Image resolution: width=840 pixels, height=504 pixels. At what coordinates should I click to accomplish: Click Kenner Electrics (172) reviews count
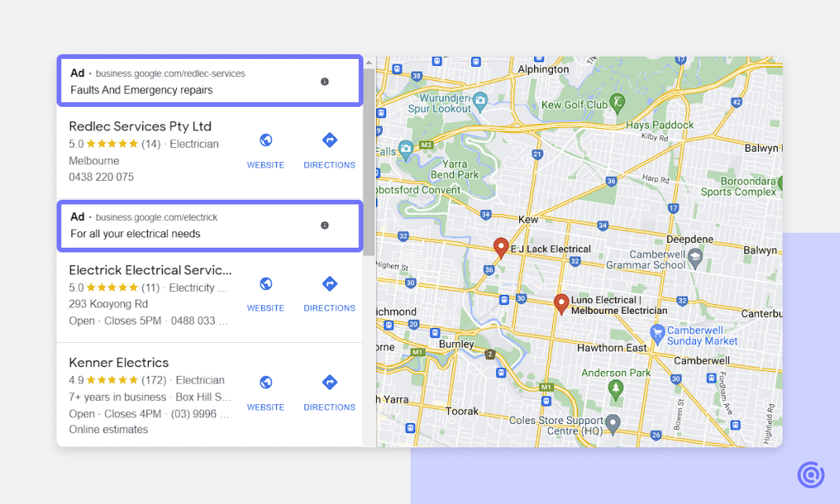(153, 381)
